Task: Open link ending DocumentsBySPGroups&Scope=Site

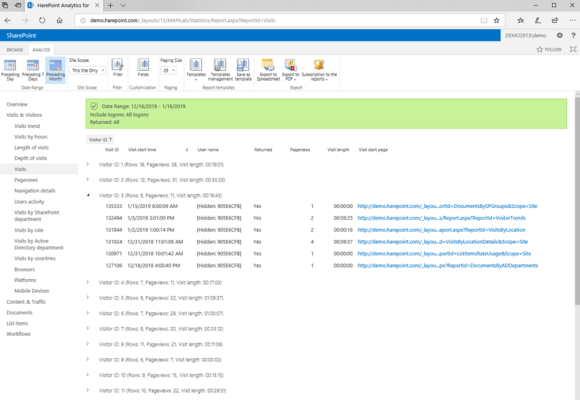Action: (x=447, y=206)
